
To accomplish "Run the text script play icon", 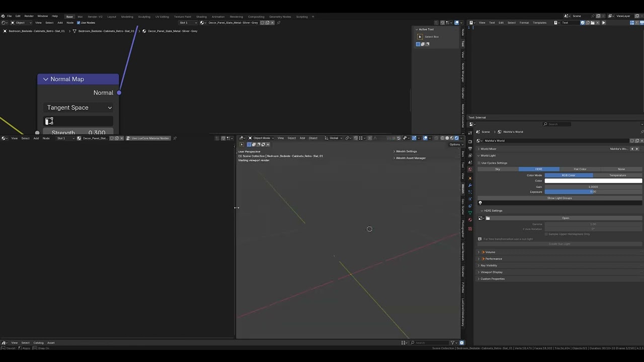I will [604, 23].
